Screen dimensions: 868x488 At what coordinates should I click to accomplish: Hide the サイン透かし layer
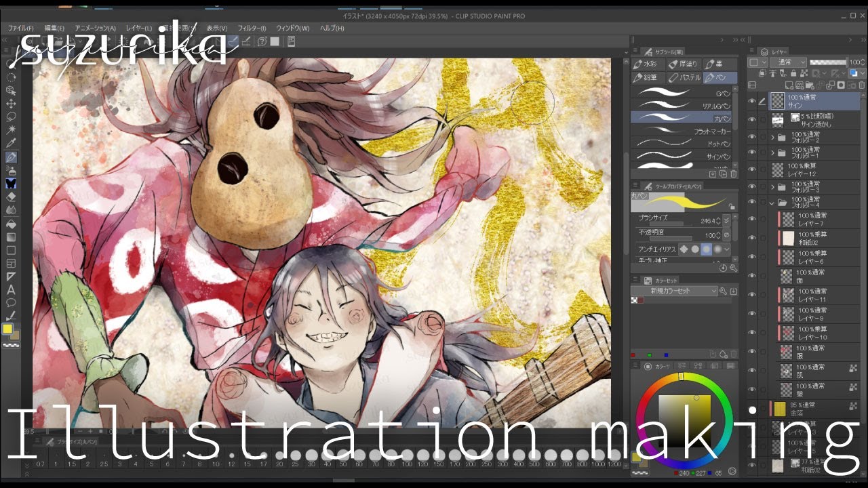click(x=751, y=119)
